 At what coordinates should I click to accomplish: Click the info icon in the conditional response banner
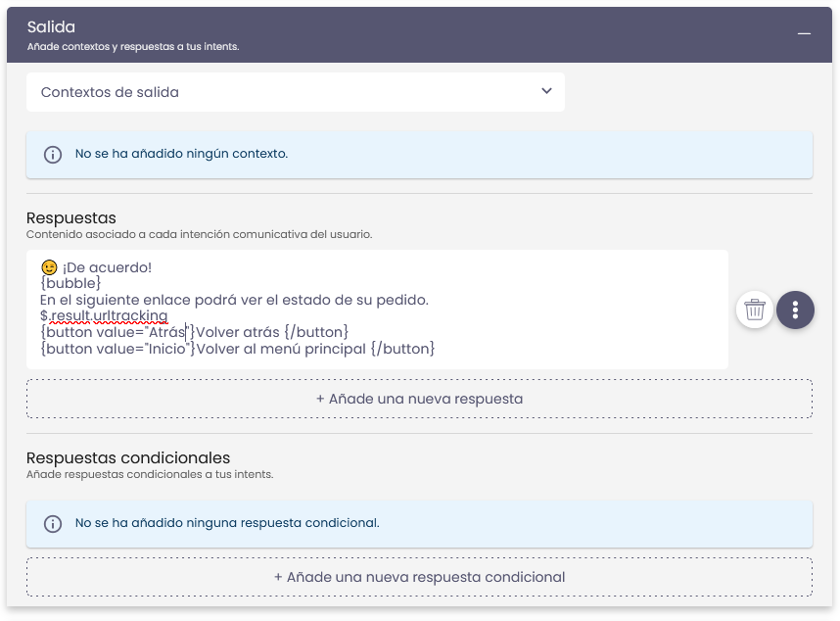[53, 524]
